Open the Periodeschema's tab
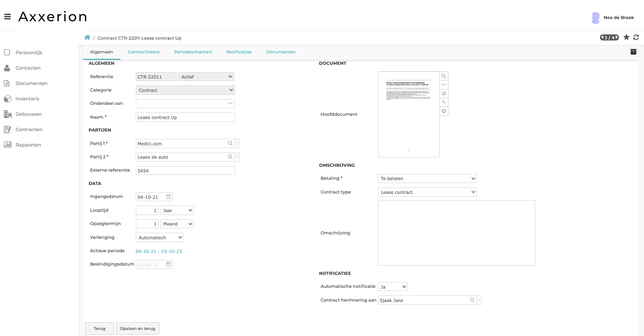 pyautogui.click(x=193, y=52)
